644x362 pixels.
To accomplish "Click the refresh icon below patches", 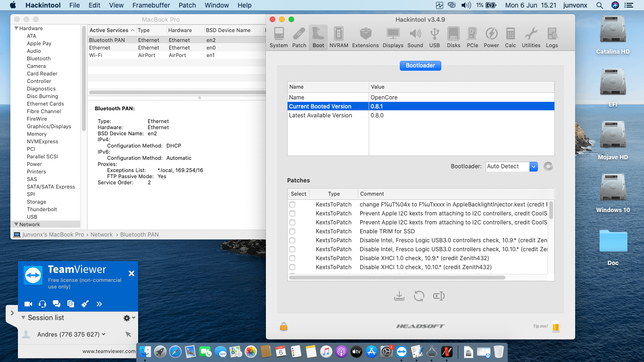I will point(419,296).
